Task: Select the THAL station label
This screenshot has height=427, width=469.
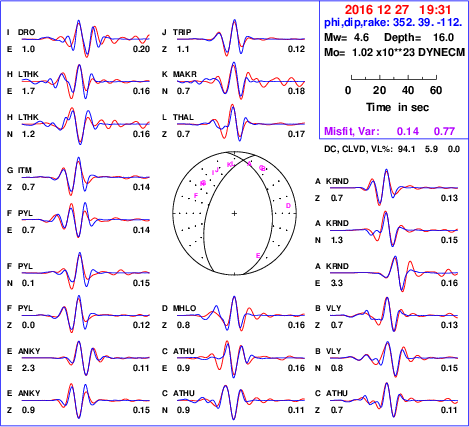Action: [183, 117]
